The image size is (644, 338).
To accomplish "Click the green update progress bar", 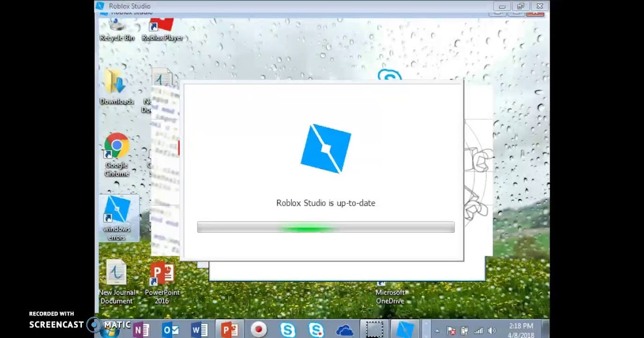I will [326, 227].
